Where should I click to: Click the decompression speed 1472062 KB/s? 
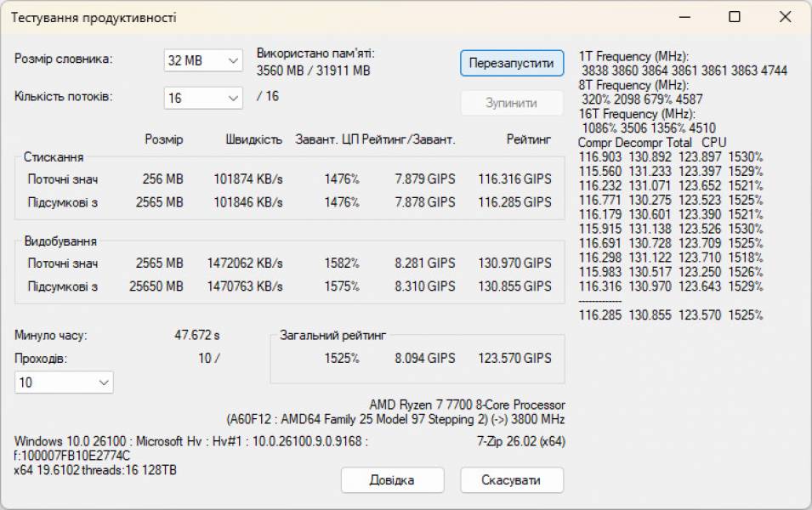(x=245, y=263)
